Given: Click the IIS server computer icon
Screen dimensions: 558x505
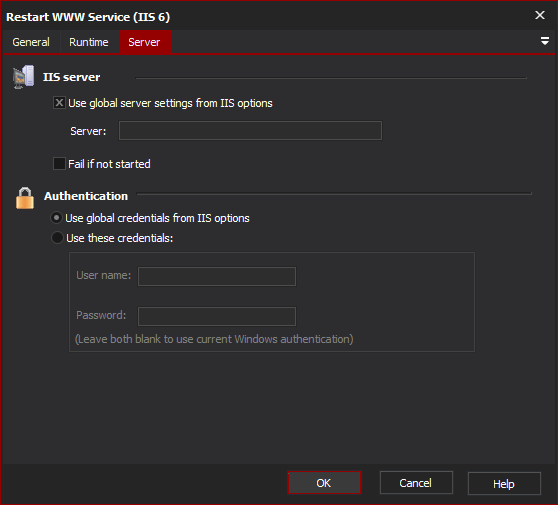Looking at the screenshot, I should pyautogui.click(x=23, y=77).
